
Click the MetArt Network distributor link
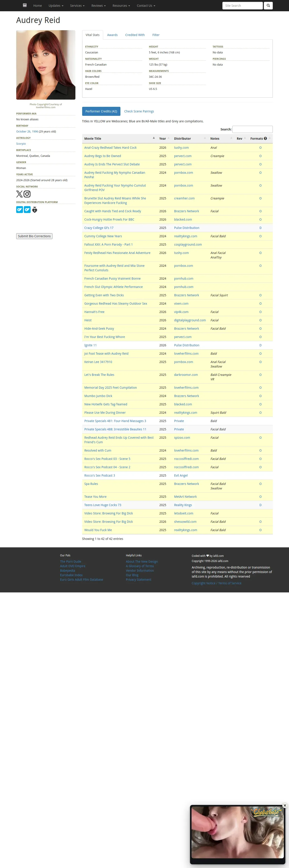185,497
